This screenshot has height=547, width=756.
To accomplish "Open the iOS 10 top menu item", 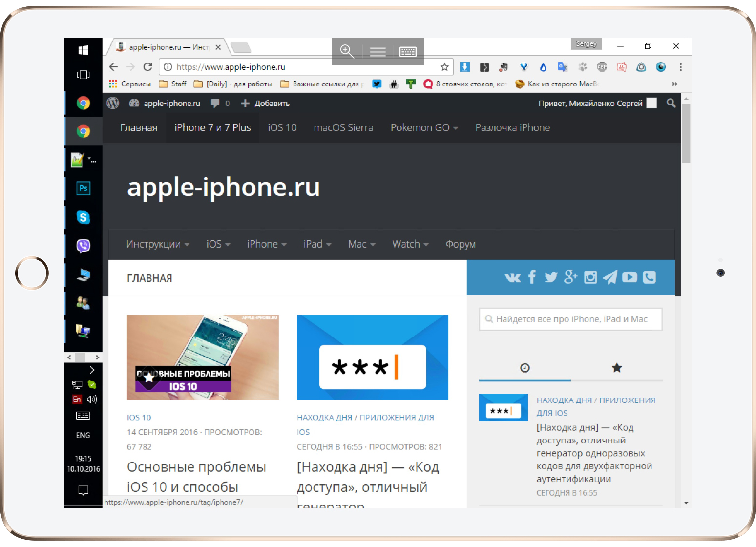I will (282, 128).
